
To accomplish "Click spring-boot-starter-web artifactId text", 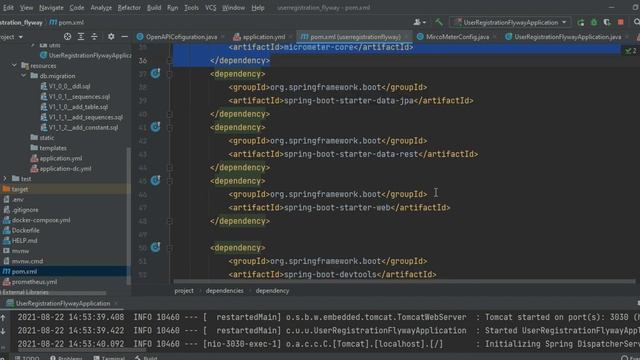I will point(337,208).
